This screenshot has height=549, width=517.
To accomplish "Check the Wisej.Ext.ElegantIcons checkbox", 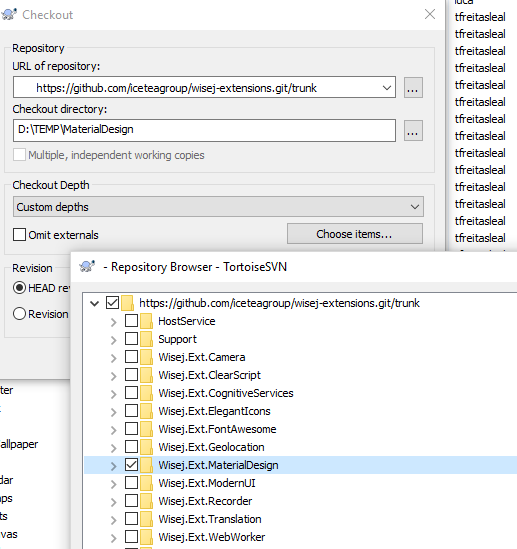I will click(x=131, y=411).
